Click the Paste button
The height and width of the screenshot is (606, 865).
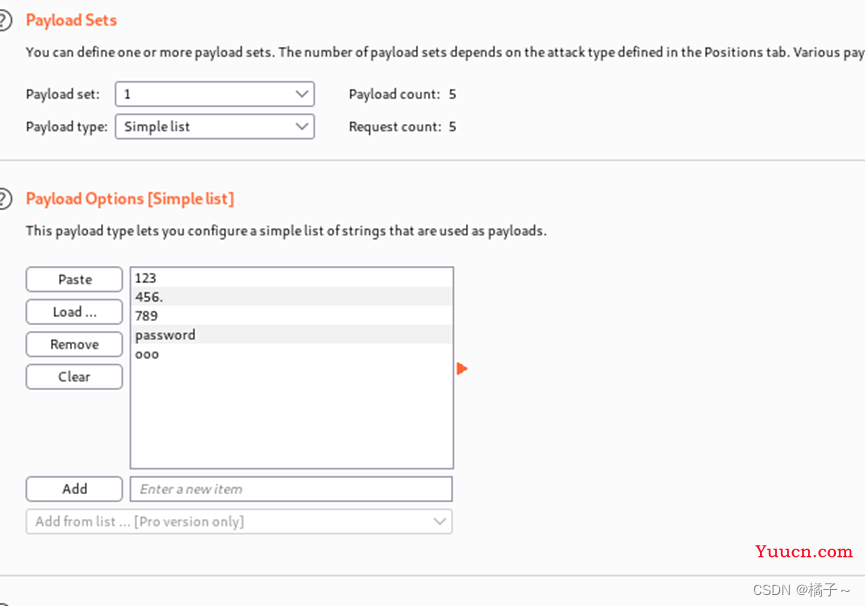click(x=74, y=280)
